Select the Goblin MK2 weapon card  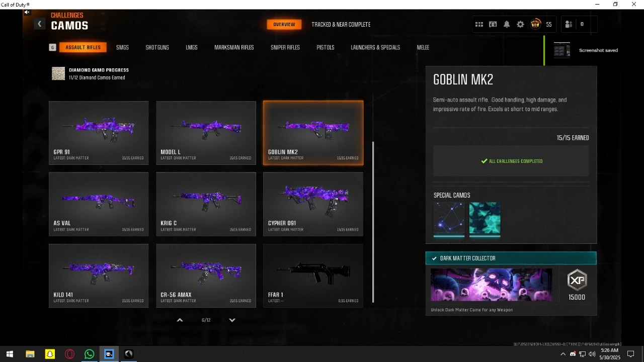(313, 133)
